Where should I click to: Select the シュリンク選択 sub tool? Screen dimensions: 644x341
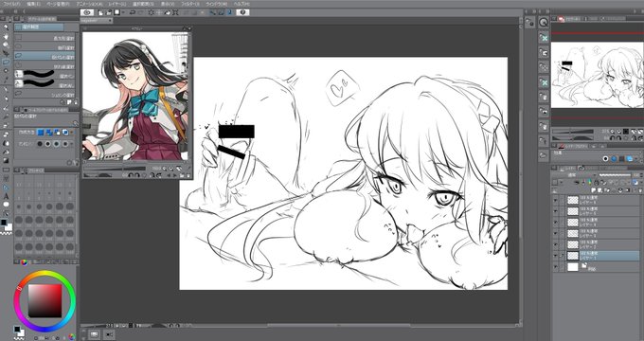(45, 94)
